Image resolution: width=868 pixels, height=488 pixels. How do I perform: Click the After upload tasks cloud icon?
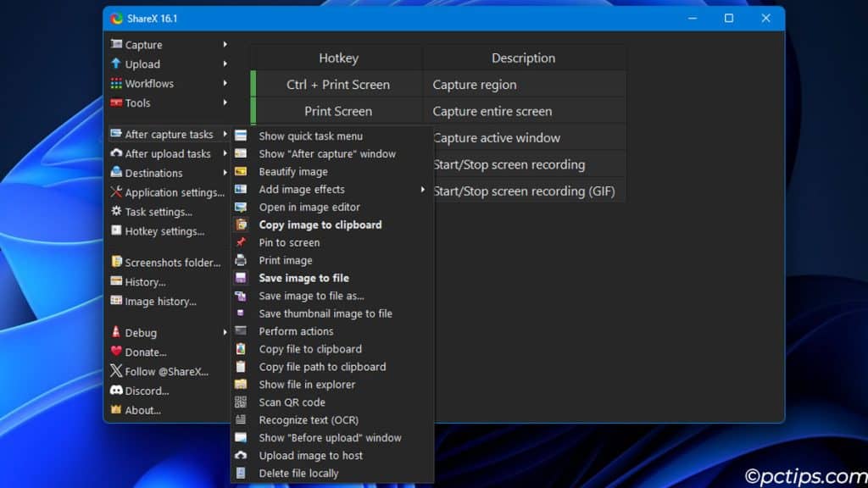(116, 153)
